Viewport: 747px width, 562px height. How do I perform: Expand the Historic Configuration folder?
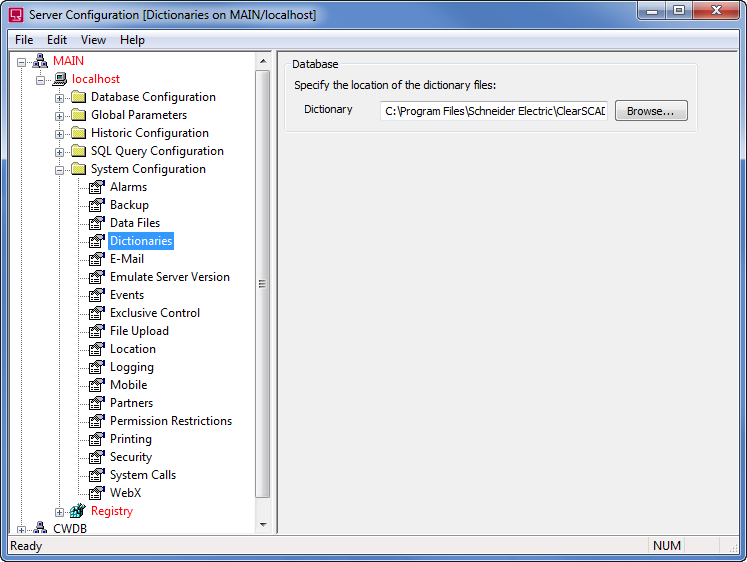click(60, 133)
